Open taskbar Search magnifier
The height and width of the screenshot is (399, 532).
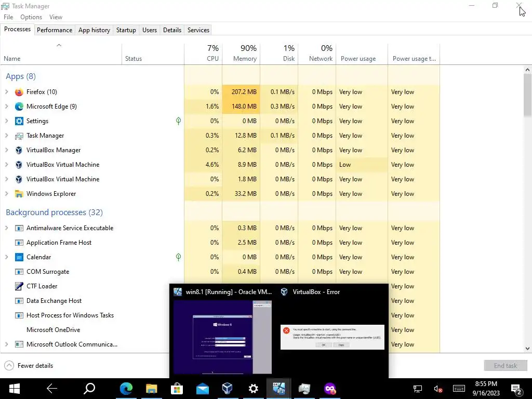(x=89, y=389)
